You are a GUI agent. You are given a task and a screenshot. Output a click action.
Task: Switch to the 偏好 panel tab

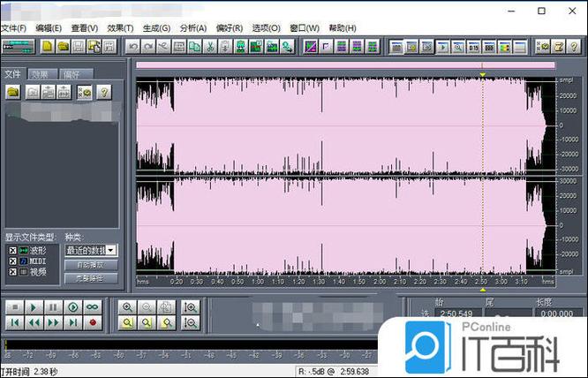pyautogui.click(x=71, y=74)
